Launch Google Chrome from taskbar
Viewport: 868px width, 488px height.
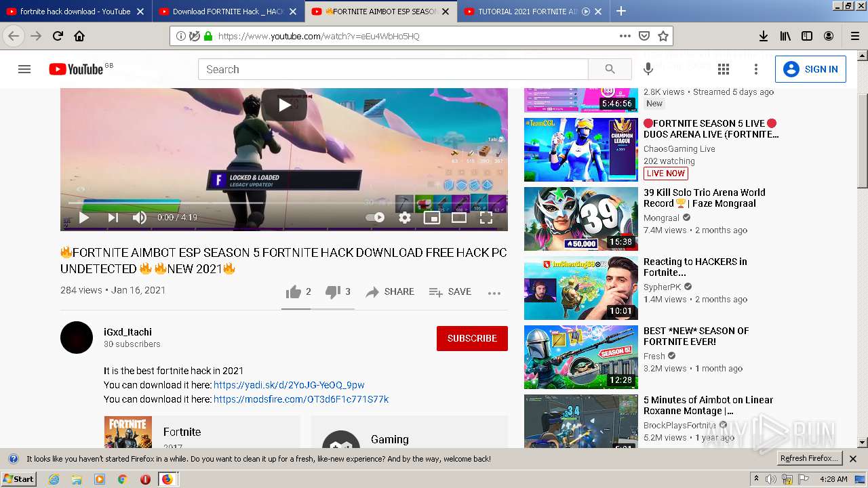(122, 479)
